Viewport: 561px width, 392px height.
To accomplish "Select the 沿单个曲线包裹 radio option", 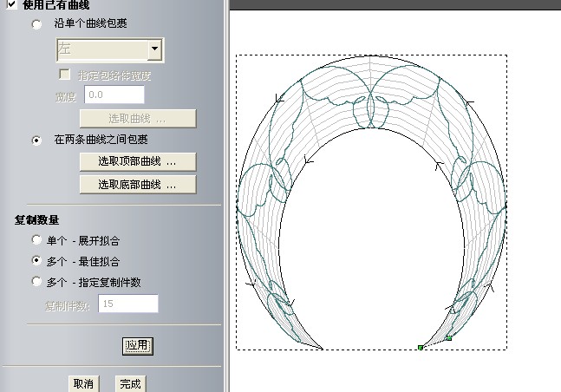I will point(36,24).
